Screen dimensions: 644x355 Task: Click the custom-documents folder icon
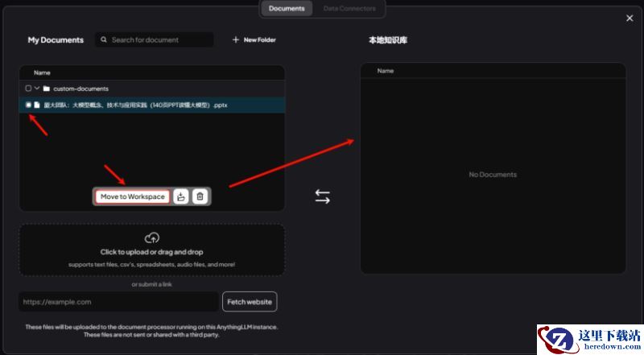(x=47, y=89)
